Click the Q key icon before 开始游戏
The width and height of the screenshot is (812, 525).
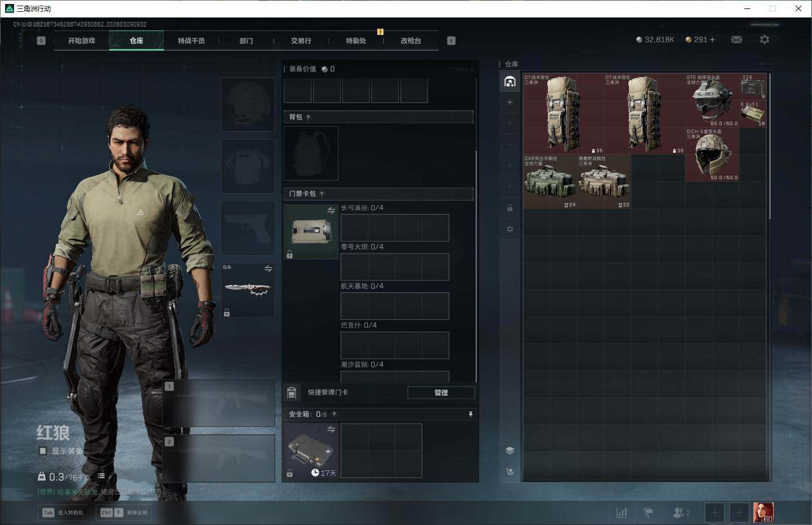tap(41, 41)
